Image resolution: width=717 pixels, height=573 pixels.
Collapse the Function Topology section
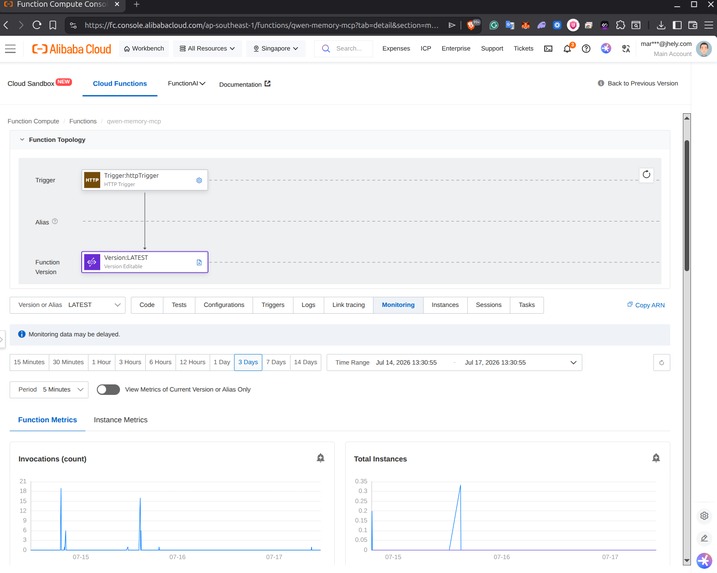[22, 139]
